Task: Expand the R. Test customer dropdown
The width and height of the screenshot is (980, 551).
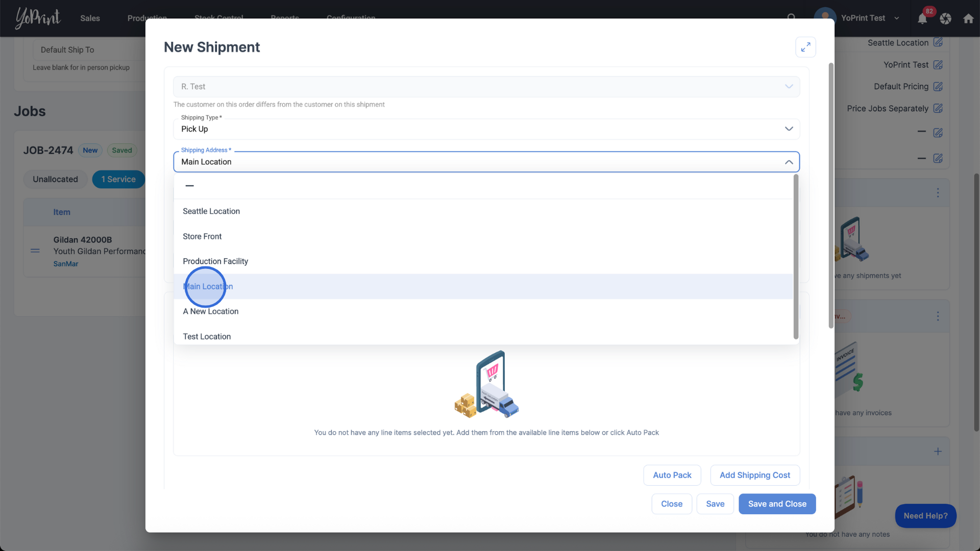Action: (789, 87)
